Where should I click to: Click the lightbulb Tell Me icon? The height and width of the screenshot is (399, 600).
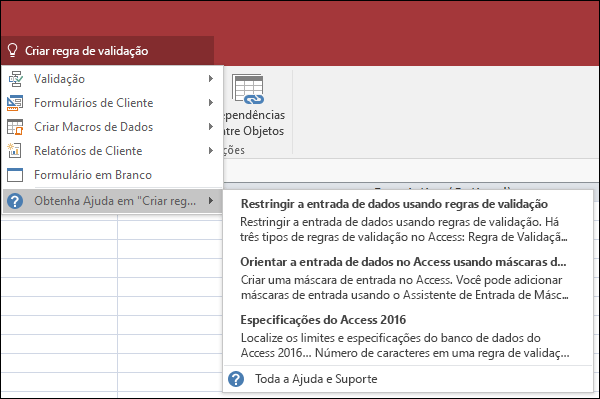(13, 50)
